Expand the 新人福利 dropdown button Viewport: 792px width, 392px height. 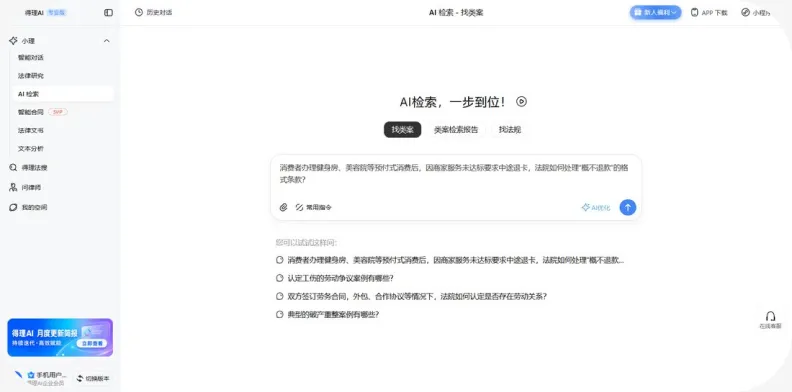click(x=655, y=13)
